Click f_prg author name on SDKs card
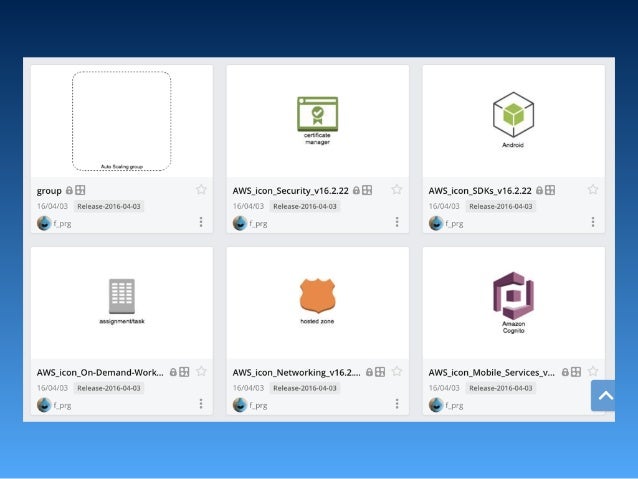 click(x=454, y=223)
